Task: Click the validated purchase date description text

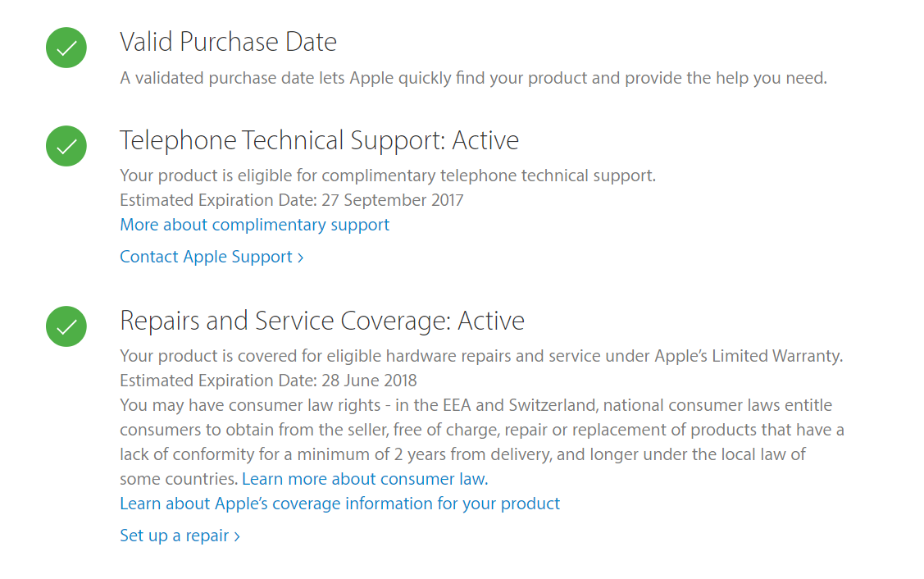Action: pos(473,79)
